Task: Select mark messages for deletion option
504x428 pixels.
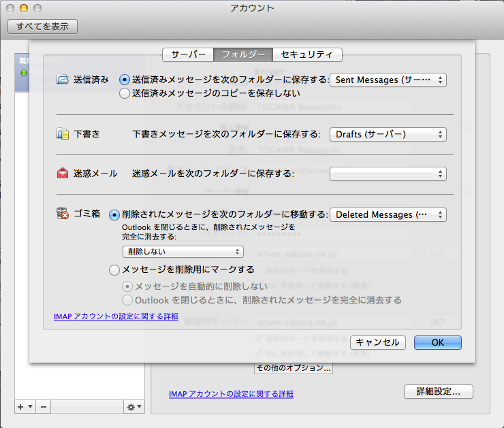Action: pos(114,269)
